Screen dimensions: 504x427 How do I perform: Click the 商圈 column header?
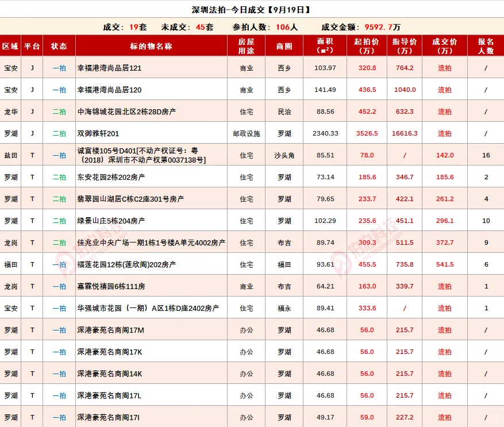tap(284, 46)
